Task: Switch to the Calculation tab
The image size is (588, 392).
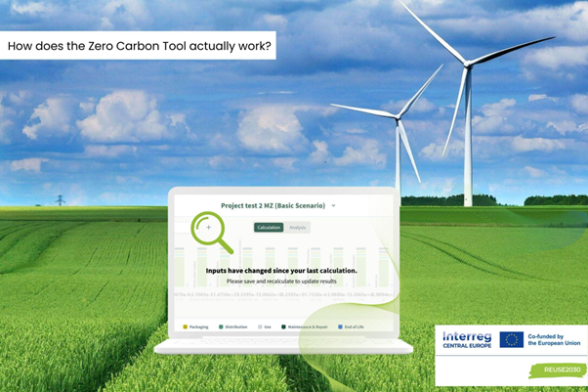Action: (269, 227)
